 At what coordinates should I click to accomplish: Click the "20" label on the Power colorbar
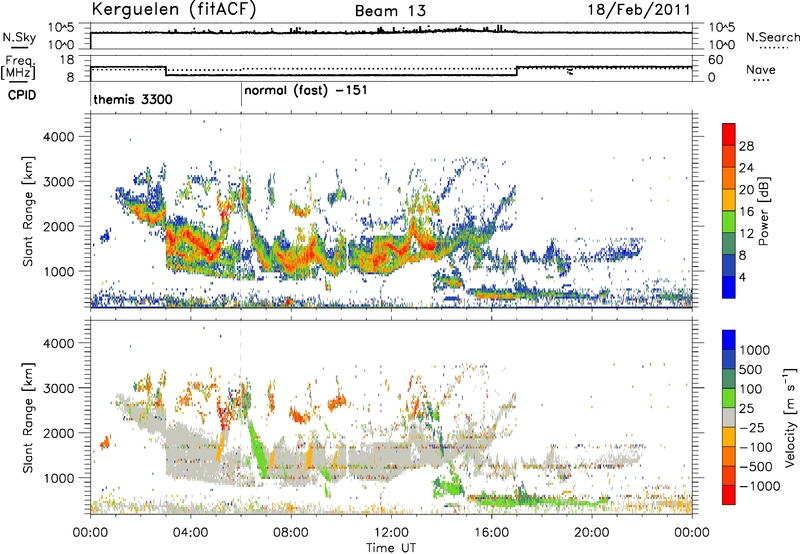coord(746,190)
